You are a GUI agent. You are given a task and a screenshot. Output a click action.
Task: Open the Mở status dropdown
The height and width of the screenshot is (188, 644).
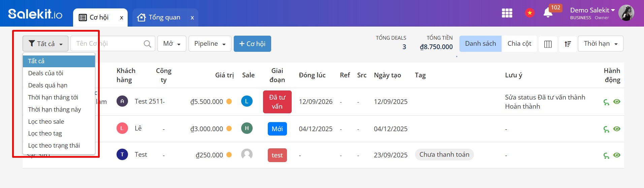(171, 44)
